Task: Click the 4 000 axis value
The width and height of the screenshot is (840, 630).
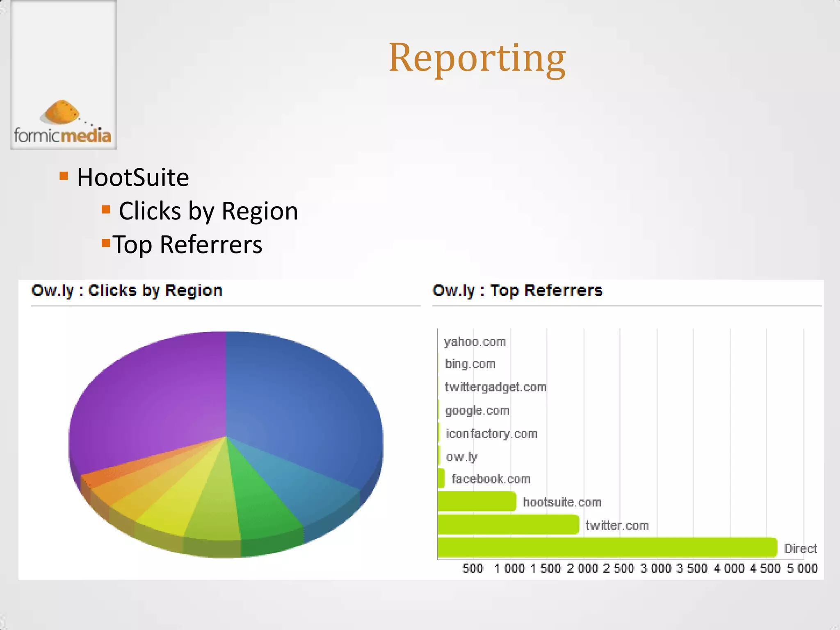Action: point(729,568)
